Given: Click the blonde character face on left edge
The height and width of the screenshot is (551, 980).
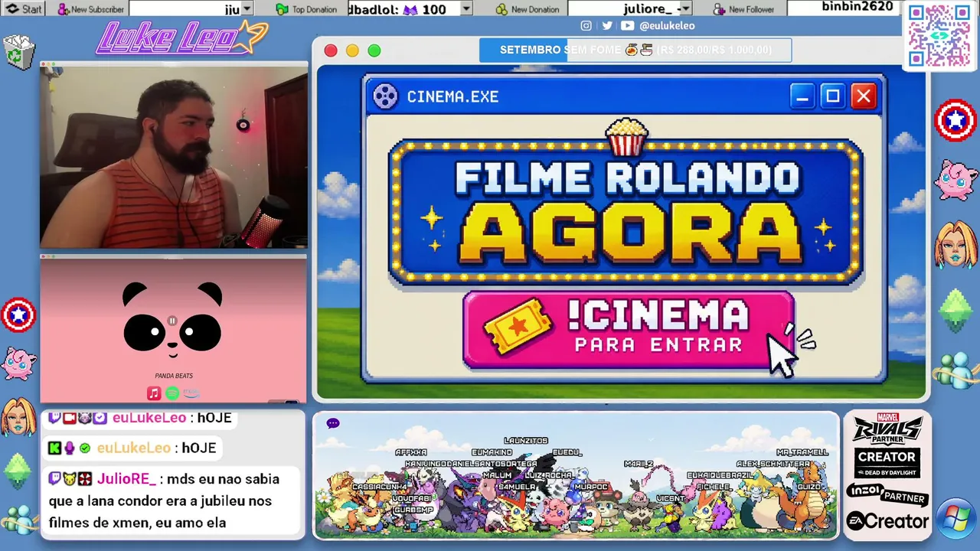Looking at the screenshot, I should coord(18,417).
